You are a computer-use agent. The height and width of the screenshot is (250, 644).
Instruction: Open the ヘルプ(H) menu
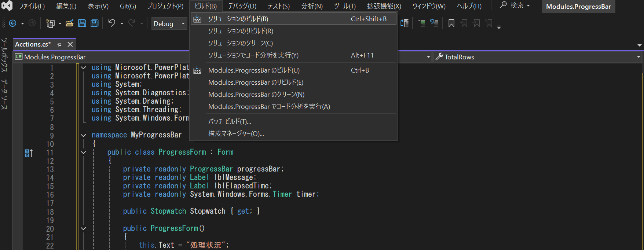click(469, 6)
